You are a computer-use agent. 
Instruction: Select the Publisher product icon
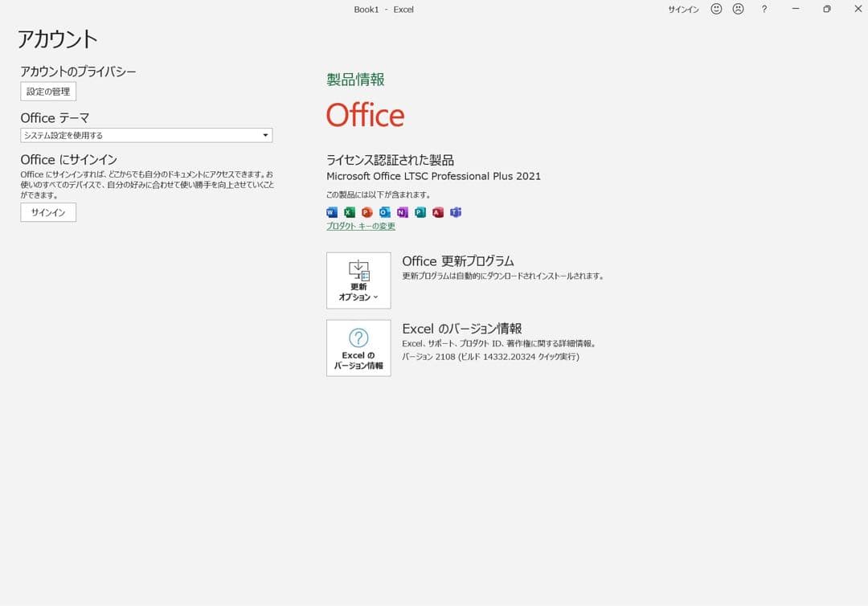tap(420, 212)
